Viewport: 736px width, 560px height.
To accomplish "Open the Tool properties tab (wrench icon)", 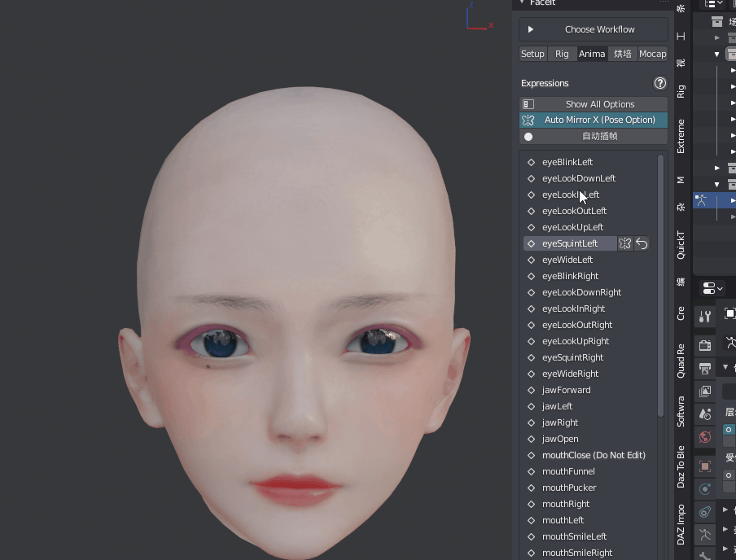I will 704,317.
